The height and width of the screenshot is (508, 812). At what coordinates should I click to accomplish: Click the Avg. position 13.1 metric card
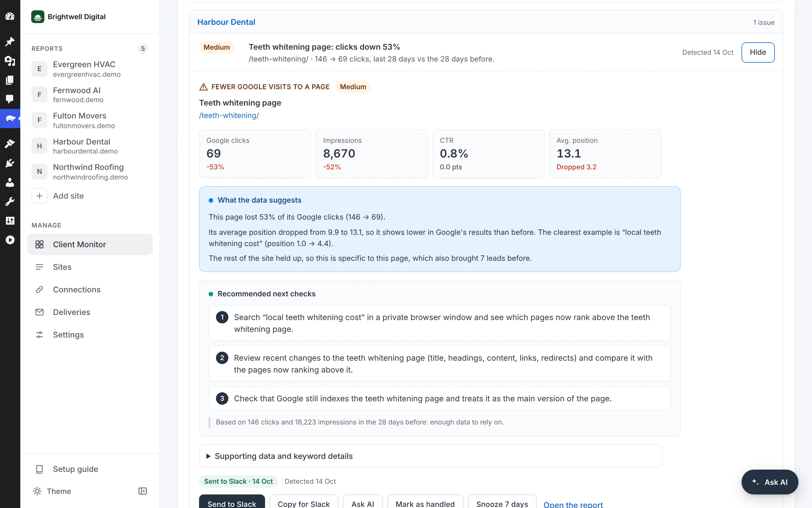[x=605, y=154]
